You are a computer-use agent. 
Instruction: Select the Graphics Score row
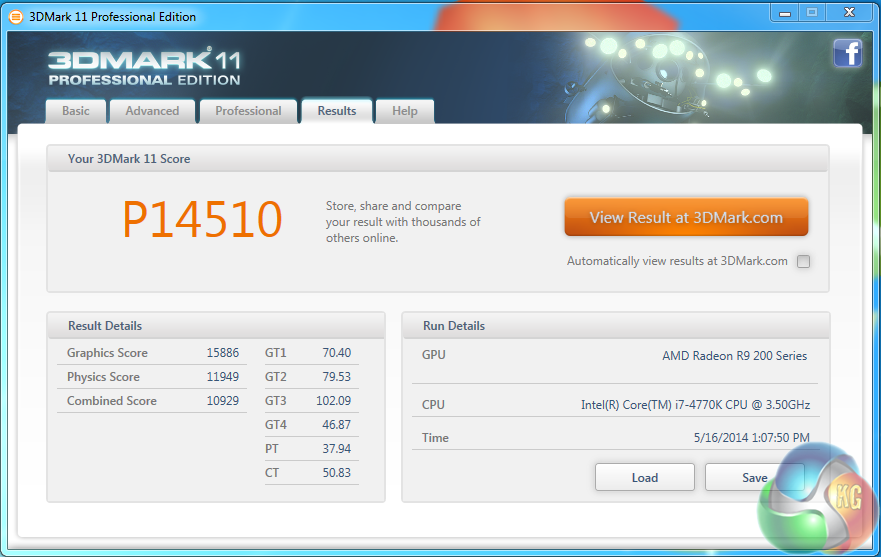152,353
